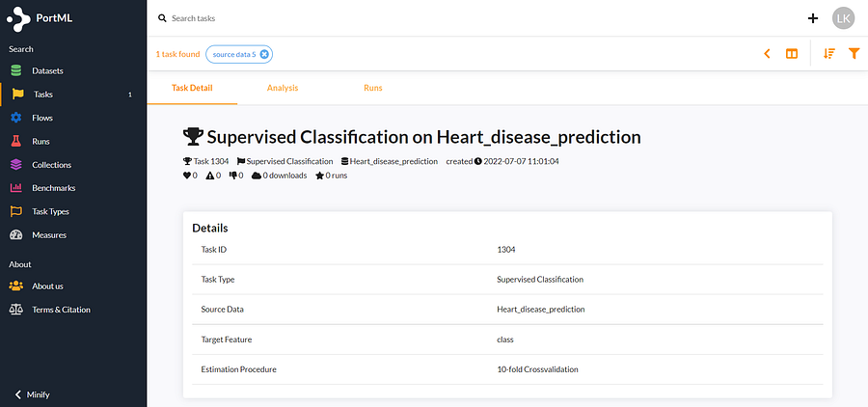
Task: Open the sort order options
Action: (829, 54)
